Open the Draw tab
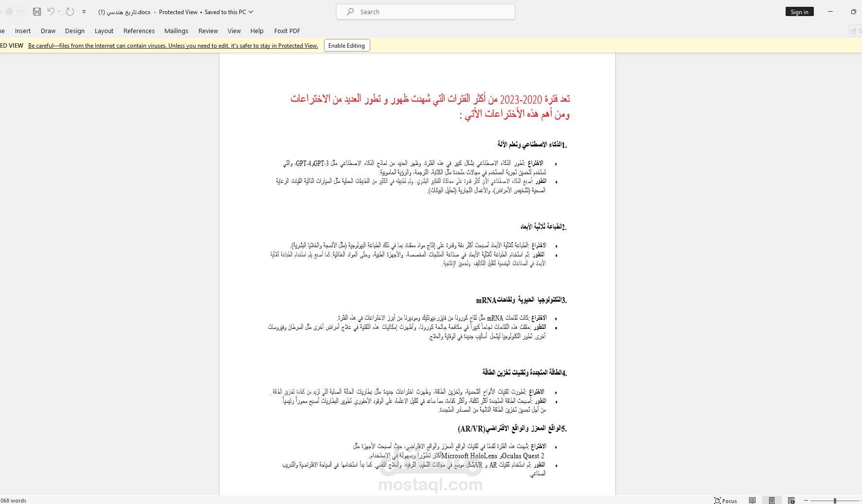Screen dimensions: 862x504 [x=48, y=31]
